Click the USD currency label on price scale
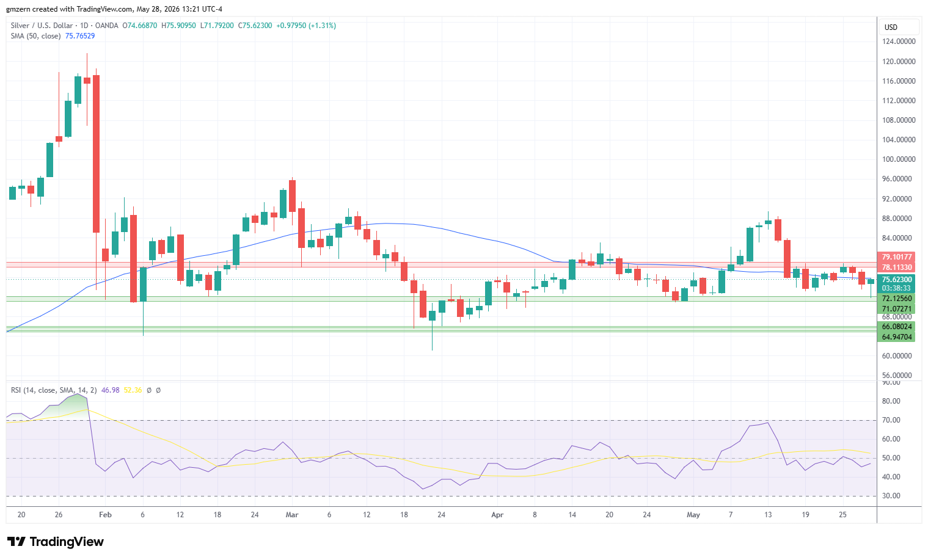The image size is (928, 560). coord(891,27)
